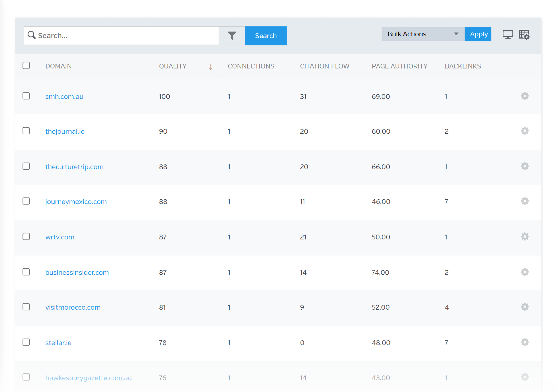Image resolution: width=557 pixels, height=392 pixels.
Task: Open the businessinsider.com domain link
Action: coord(77,273)
